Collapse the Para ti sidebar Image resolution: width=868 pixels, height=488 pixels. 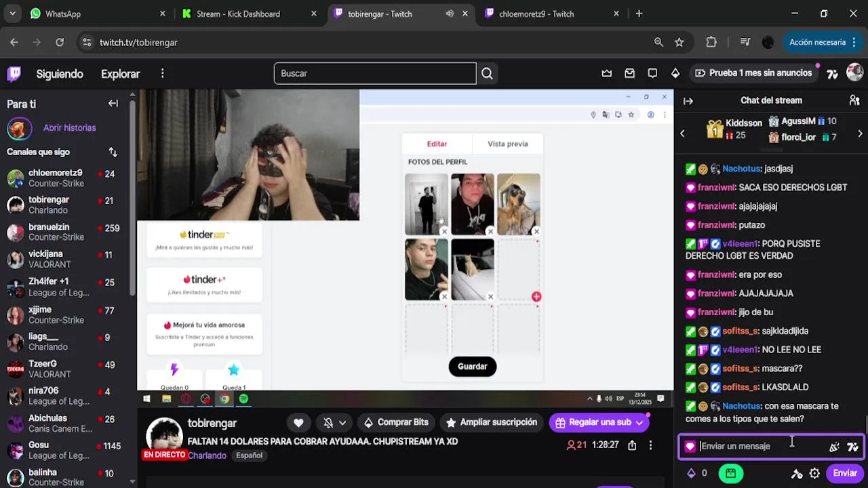[113, 104]
